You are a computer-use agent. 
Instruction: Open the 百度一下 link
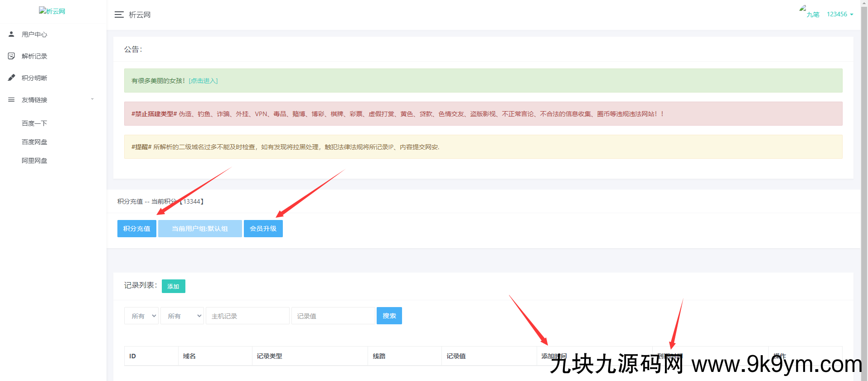pos(34,123)
